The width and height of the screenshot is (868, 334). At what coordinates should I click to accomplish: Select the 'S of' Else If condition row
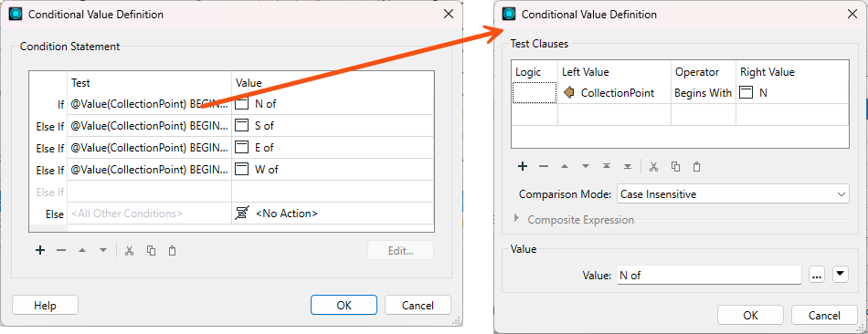pyautogui.click(x=231, y=126)
